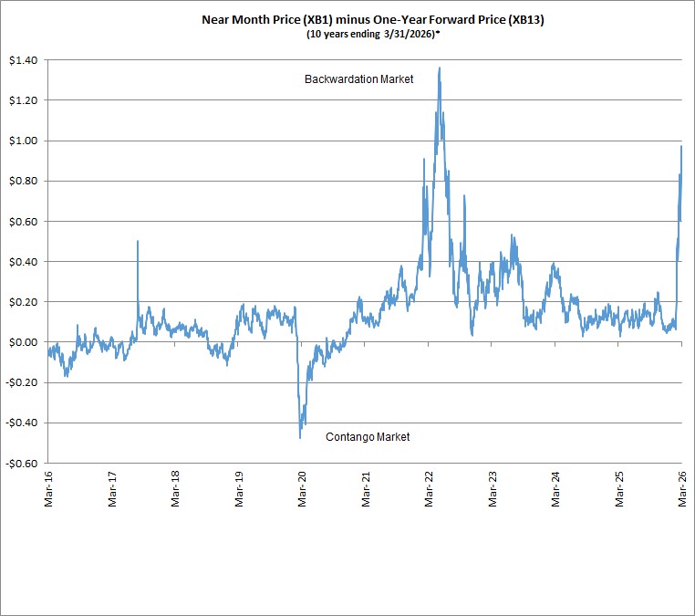This screenshot has height=616, width=695.
Task: Click the March 2020 trough of the line
Action: pos(300,438)
